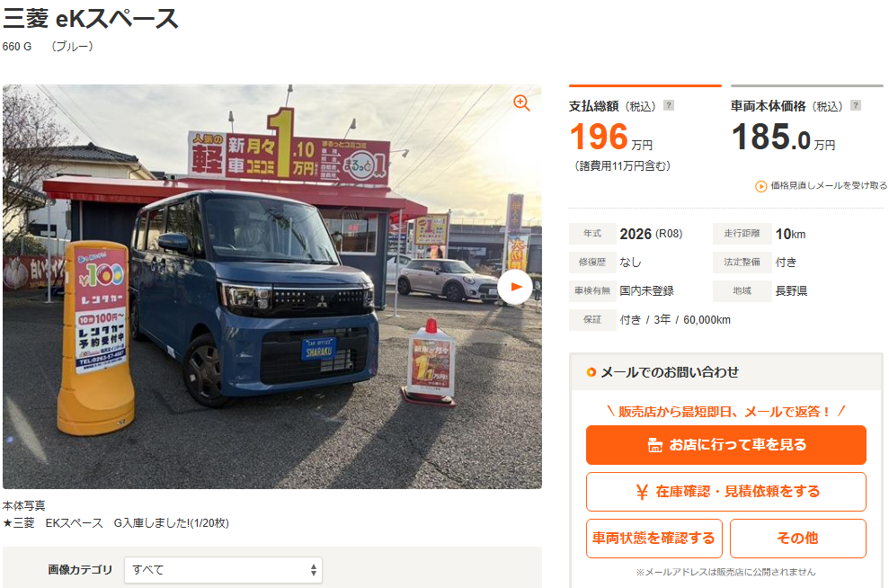Click the up-down arrows of the category select

pos(313,570)
